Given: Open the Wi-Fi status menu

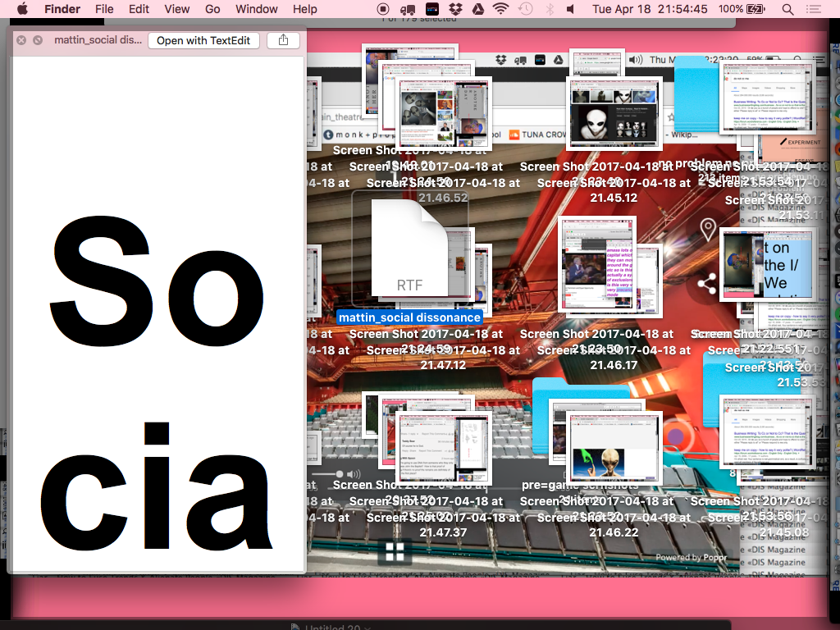Looking at the screenshot, I should tap(501, 9).
